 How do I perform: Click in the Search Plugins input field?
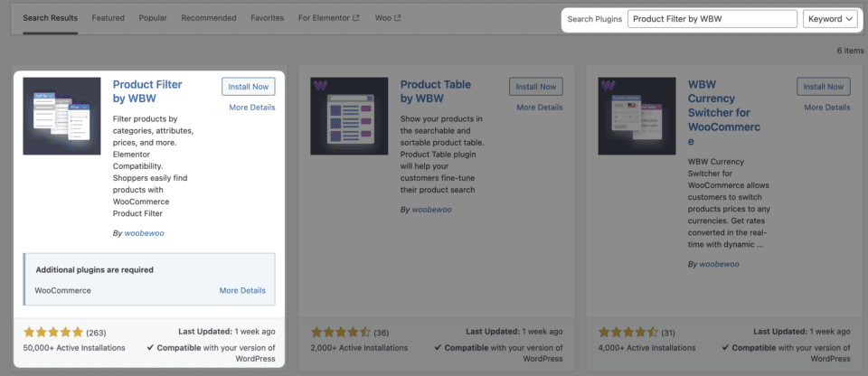(712, 19)
